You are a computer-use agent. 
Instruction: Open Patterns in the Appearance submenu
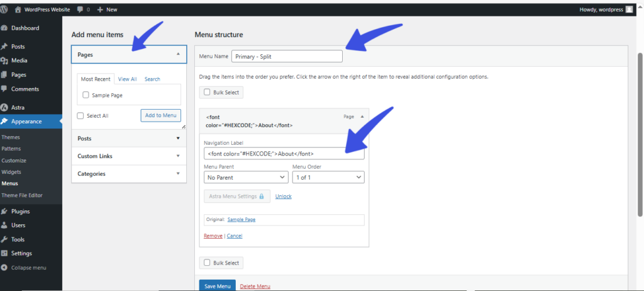tap(11, 149)
